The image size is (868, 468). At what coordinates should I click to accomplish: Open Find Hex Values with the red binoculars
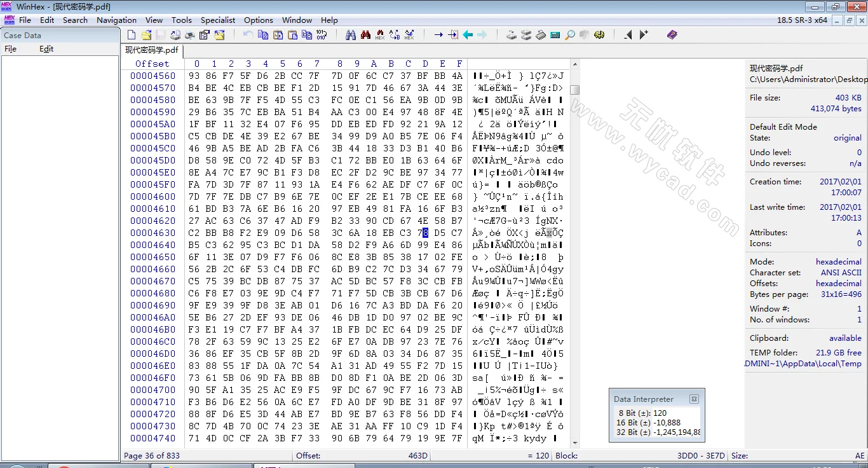(x=365, y=35)
